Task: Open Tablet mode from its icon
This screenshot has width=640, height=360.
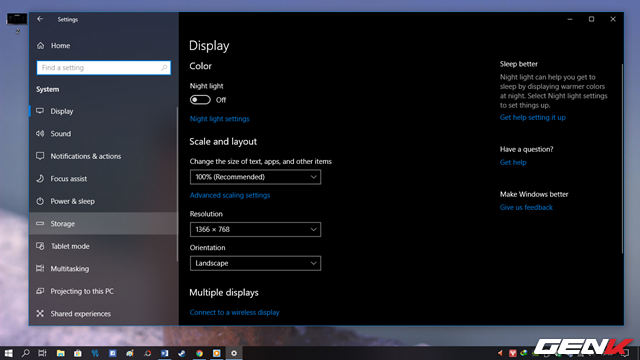Action: tap(40, 246)
